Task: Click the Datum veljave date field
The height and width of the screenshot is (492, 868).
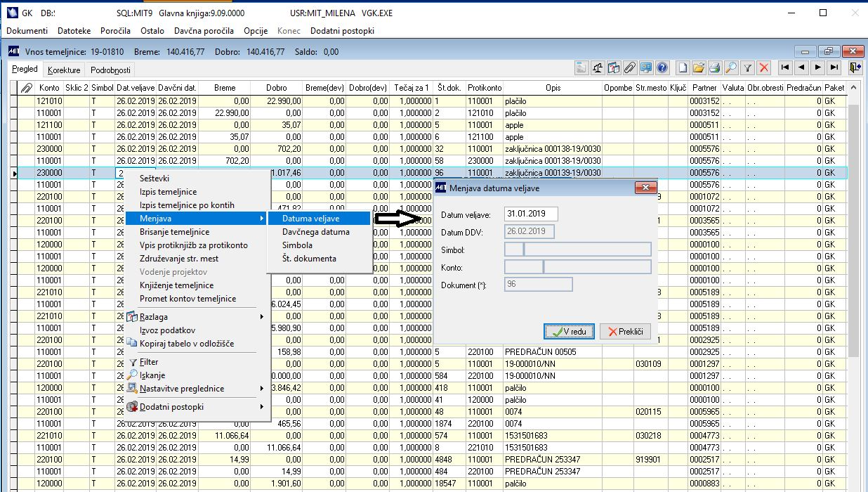Action: click(531, 214)
